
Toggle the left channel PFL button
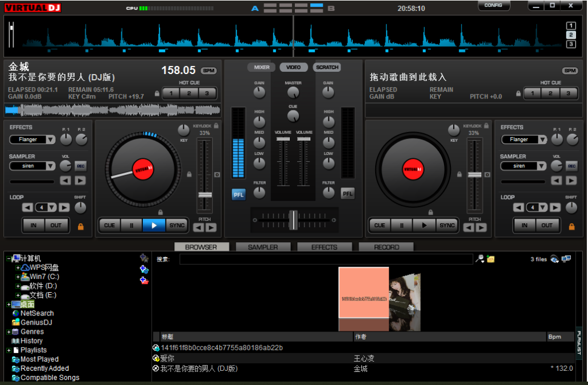pyautogui.click(x=239, y=194)
